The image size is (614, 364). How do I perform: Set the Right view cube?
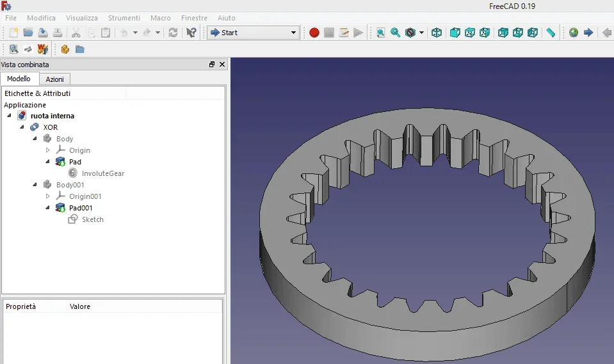(485, 33)
